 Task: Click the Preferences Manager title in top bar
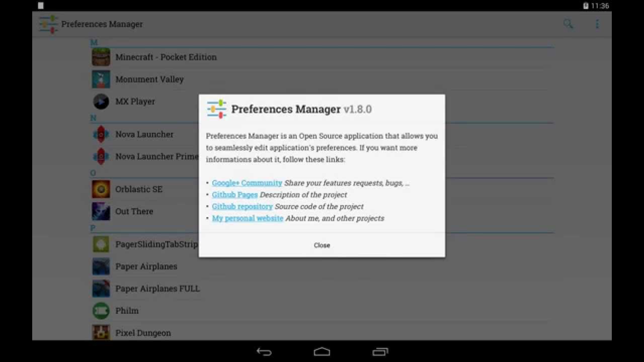102,24
